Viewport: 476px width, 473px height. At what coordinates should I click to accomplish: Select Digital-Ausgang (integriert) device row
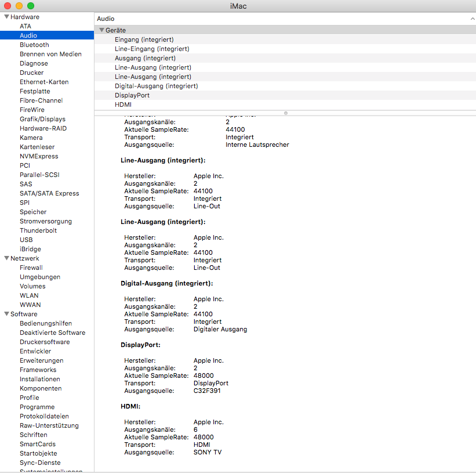click(156, 86)
